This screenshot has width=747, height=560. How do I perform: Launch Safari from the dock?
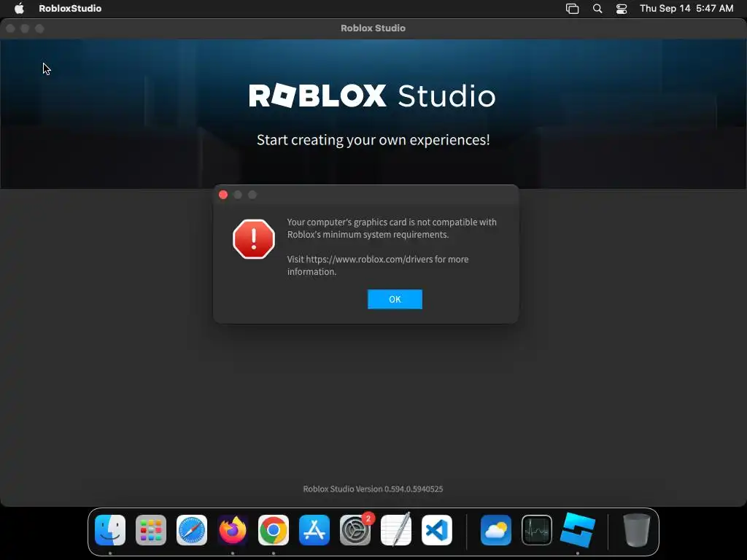coord(192,530)
